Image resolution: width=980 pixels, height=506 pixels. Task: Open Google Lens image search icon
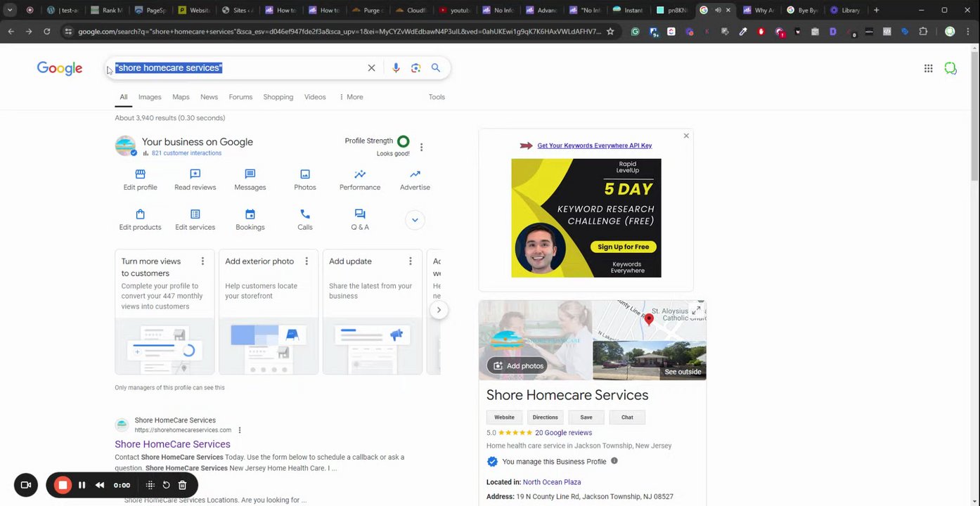pyautogui.click(x=415, y=67)
